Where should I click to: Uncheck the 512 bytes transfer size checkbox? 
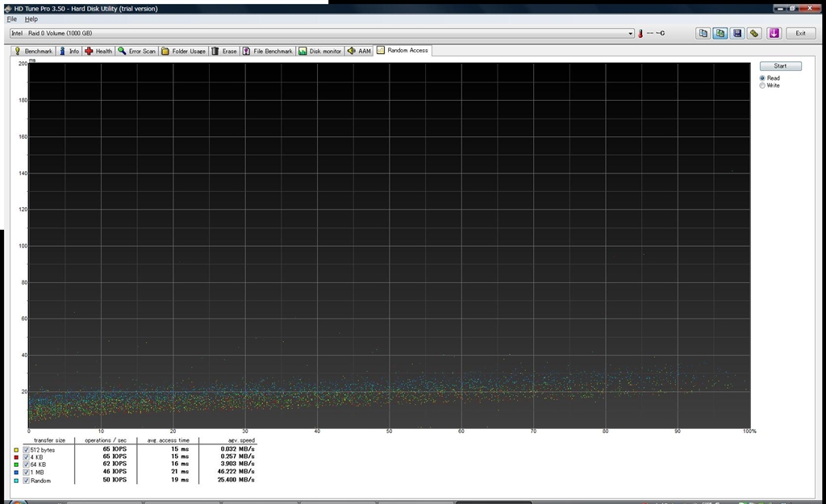pos(26,450)
